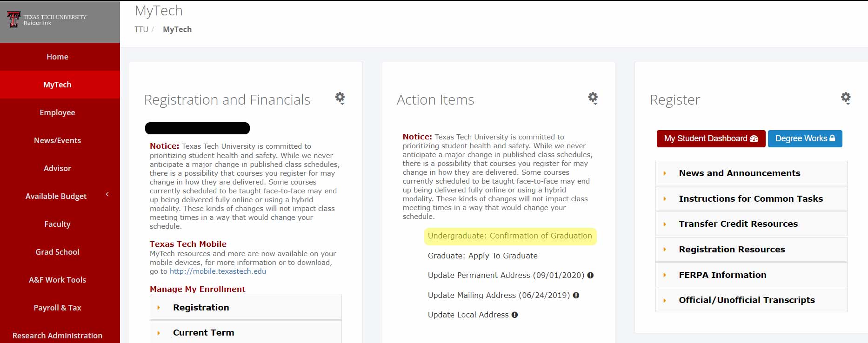Image resolution: width=868 pixels, height=343 pixels.
Task: Open the Action Items gear settings
Action: 593,98
